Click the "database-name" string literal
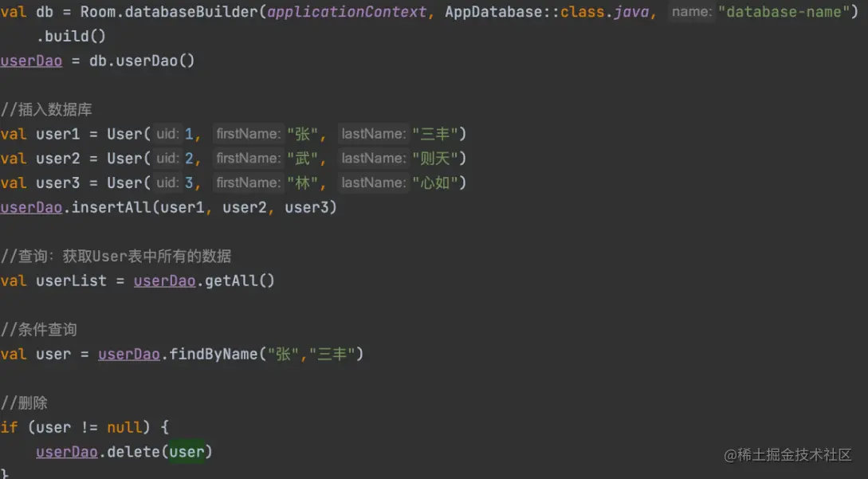868x479 pixels. (x=784, y=12)
